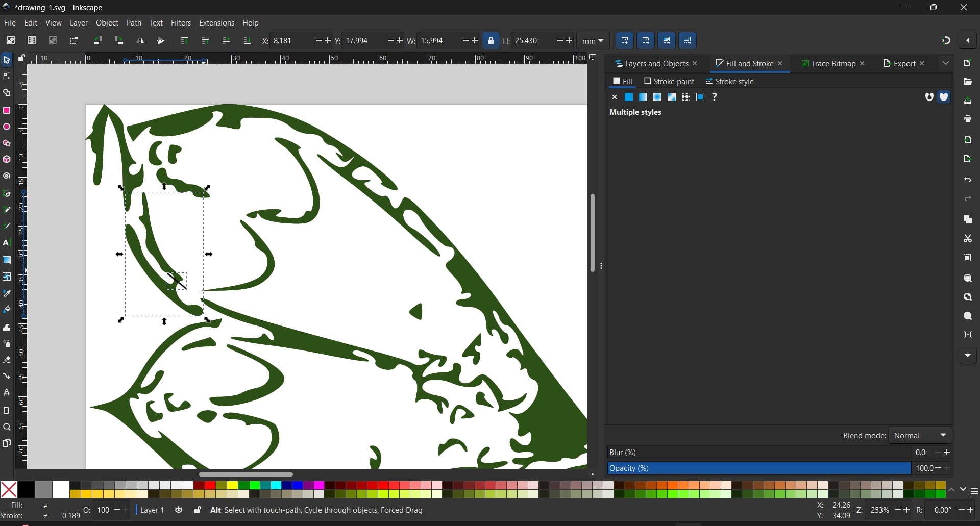The height and width of the screenshot is (526, 980).
Task: Toggle Layer 1 visibility eye
Action: point(179,511)
